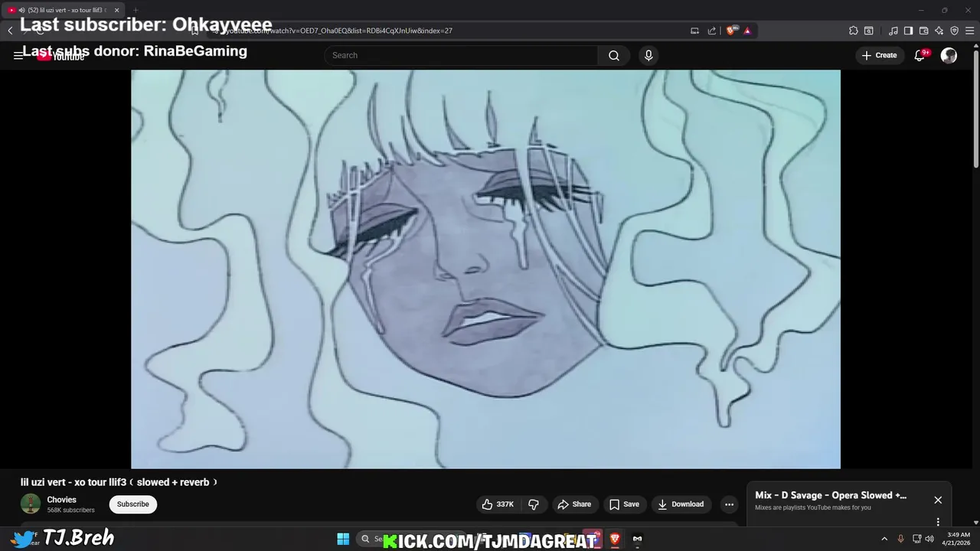Open the volume speaker tray icon

929,539
